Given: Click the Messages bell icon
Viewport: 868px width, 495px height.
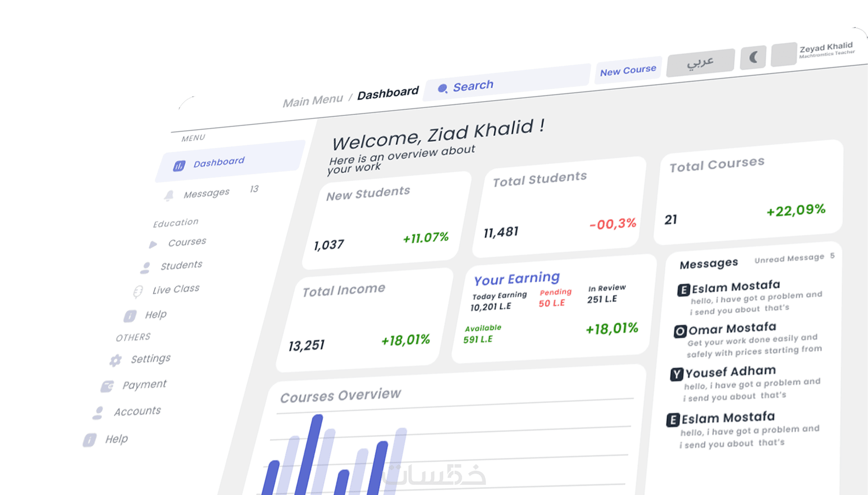Looking at the screenshot, I should [169, 195].
